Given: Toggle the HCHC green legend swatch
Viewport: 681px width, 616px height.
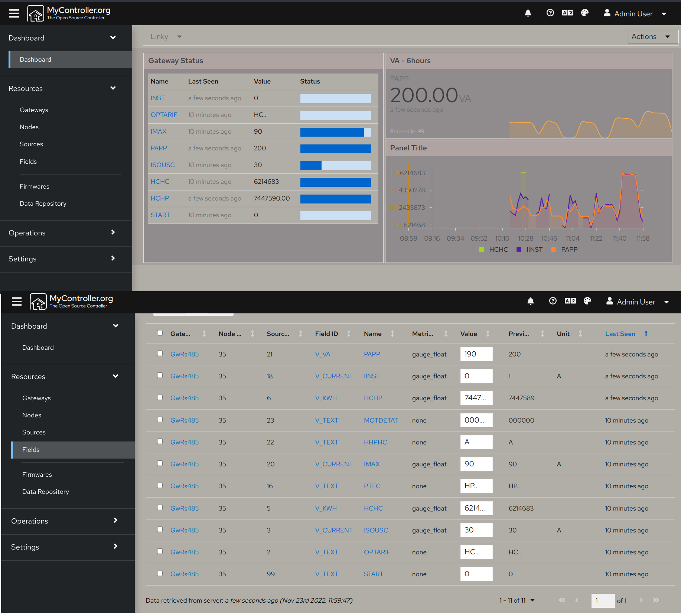Looking at the screenshot, I should pyautogui.click(x=482, y=250).
